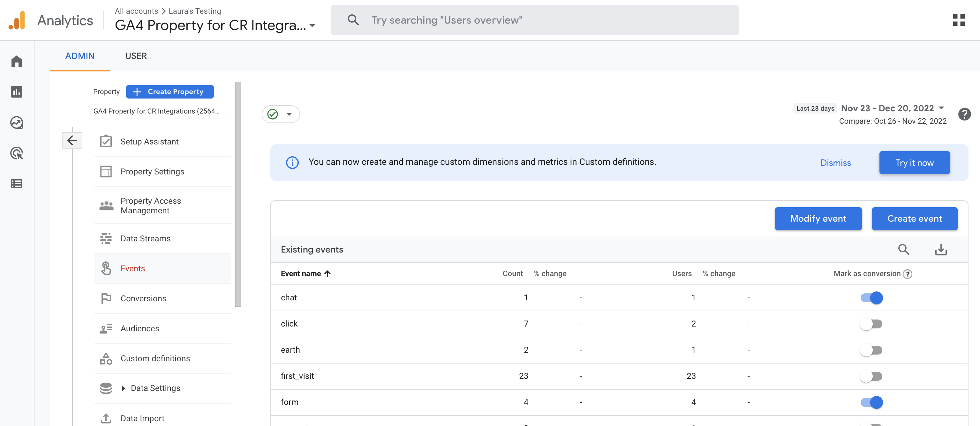Screen dimensions: 980x426
Task: Open the Advertising icon in left sidebar
Action: [16, 153]
